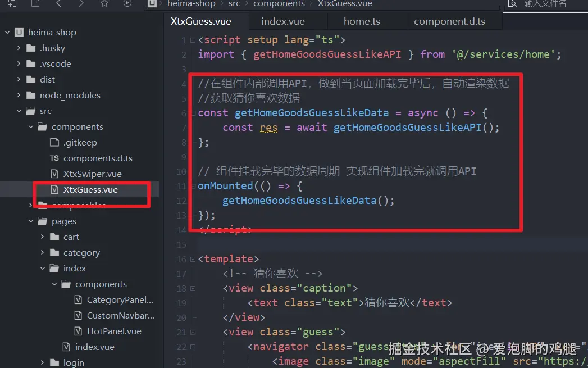The height and width of the screenshot is (368, 588).
Task: Click the star bookmark icon in the toolbar
Action: (104, 3)
